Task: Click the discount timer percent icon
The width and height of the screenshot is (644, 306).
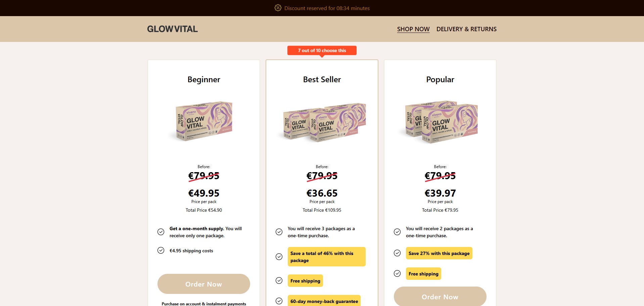Action: pos(278,8)
